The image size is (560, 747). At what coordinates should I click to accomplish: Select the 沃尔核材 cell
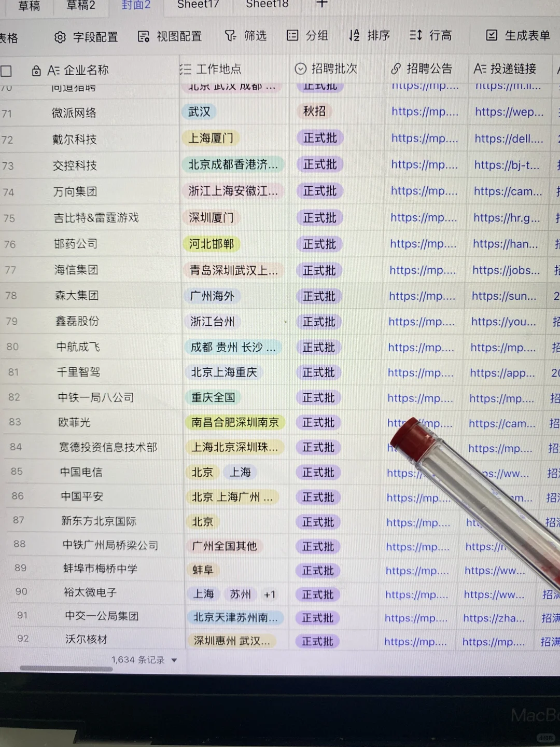point(86,640)
